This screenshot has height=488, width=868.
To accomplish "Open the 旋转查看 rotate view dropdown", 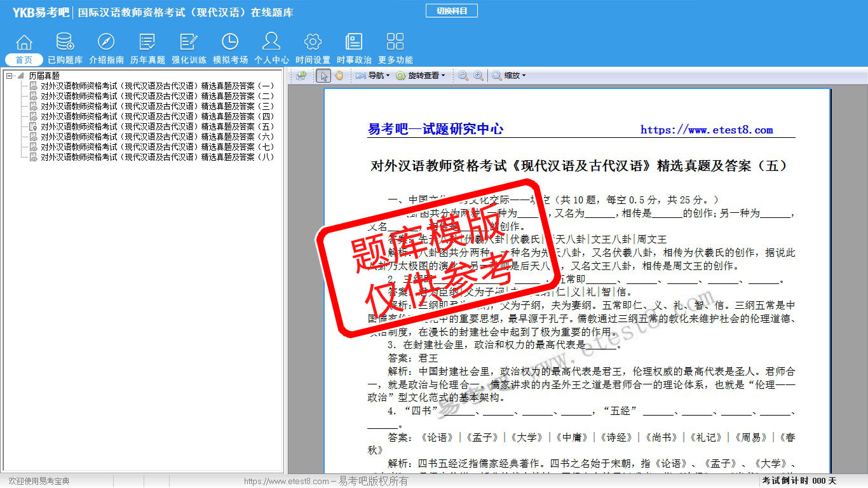I will (x=420, y=76).
